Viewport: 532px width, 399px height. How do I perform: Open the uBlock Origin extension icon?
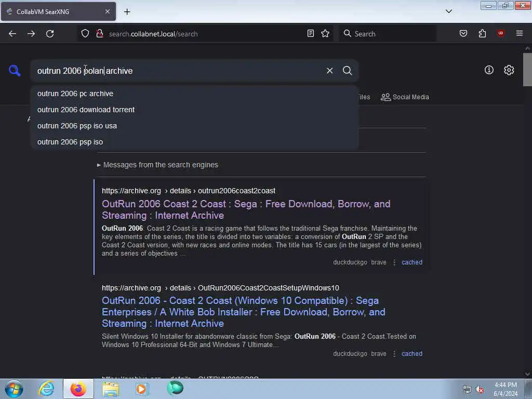tap(501, 33)
